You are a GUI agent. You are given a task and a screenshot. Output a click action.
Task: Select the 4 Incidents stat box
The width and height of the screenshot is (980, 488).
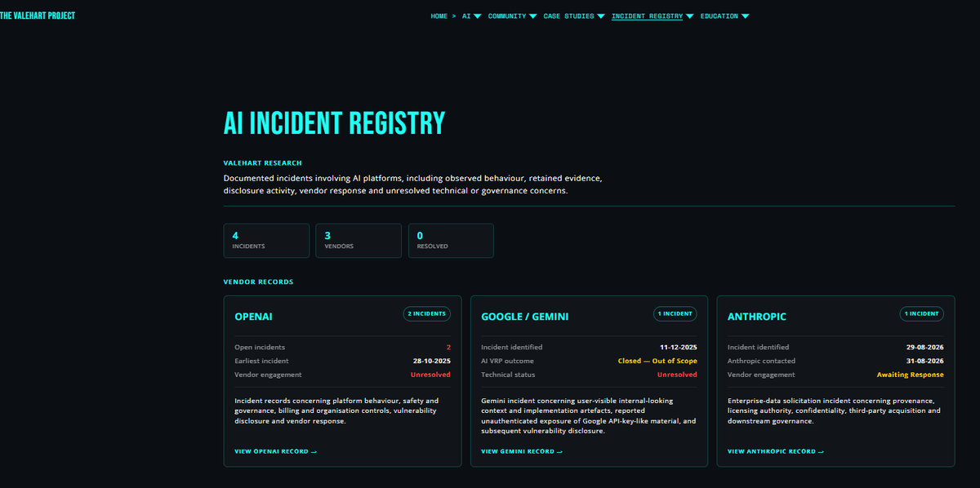click(x=266, y=241)
